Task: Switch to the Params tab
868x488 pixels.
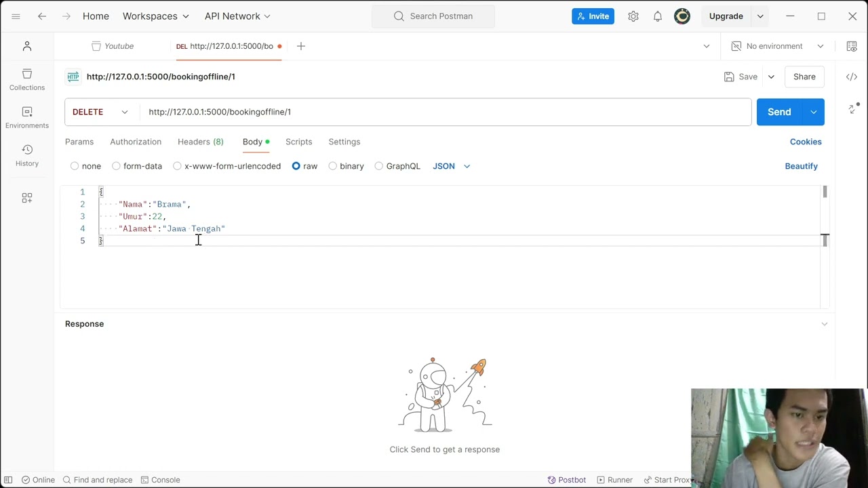Action: pos(79,142)
